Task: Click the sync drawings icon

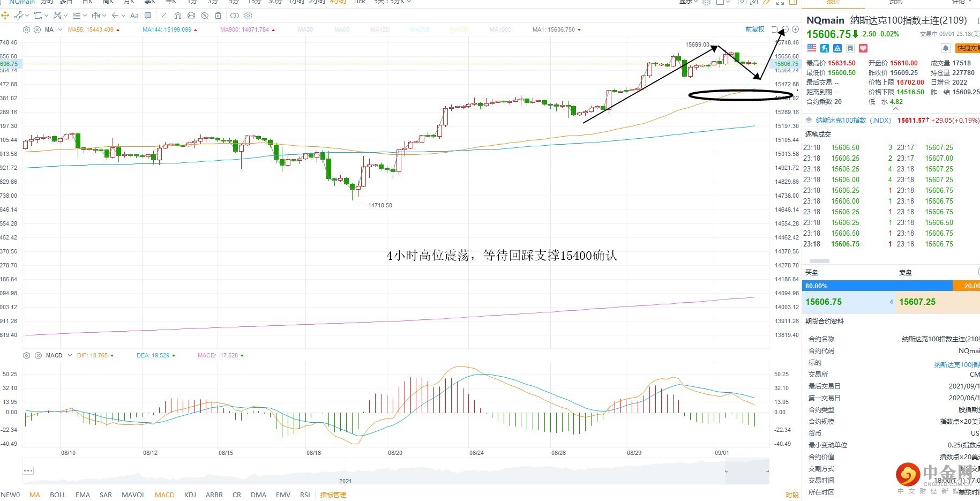Action: (191, 16)
